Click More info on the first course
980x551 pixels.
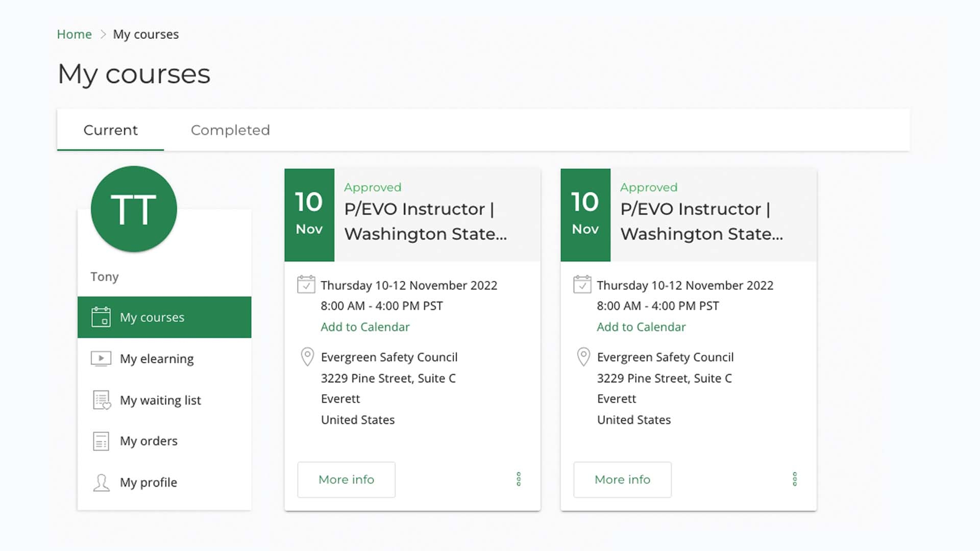(x=346, y=480)
